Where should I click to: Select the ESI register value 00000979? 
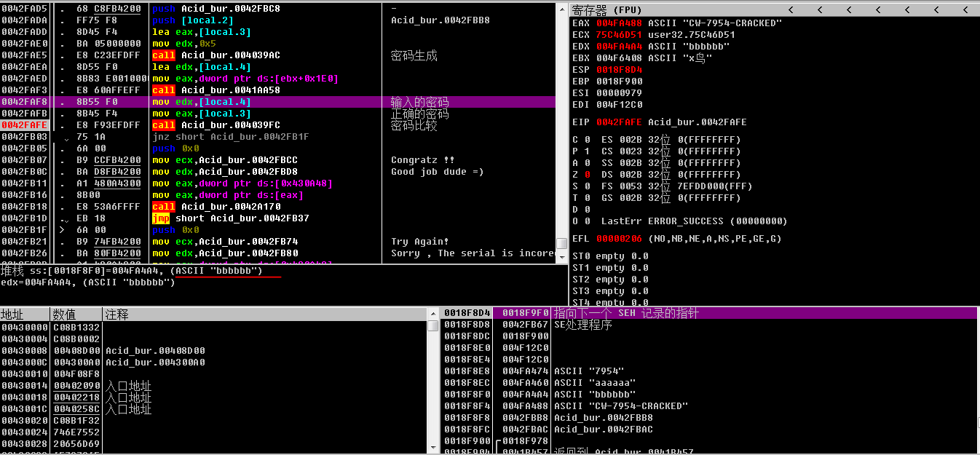(x=619, y=93)
